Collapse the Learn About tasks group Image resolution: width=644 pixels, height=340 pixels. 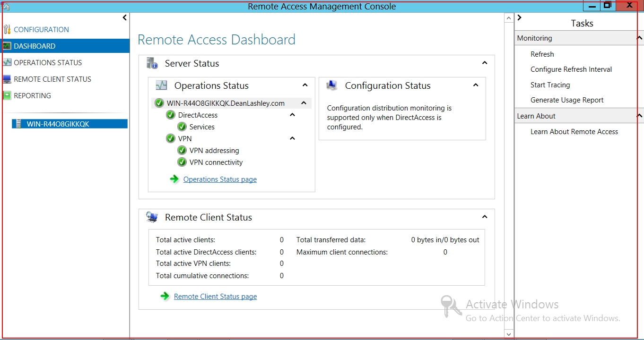640,116
